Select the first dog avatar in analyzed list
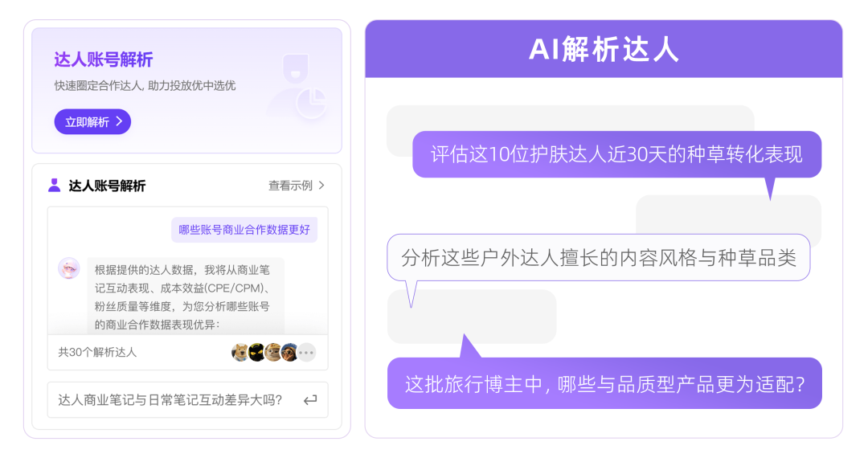Screen dimensions: 868x462 click(240, 352)
